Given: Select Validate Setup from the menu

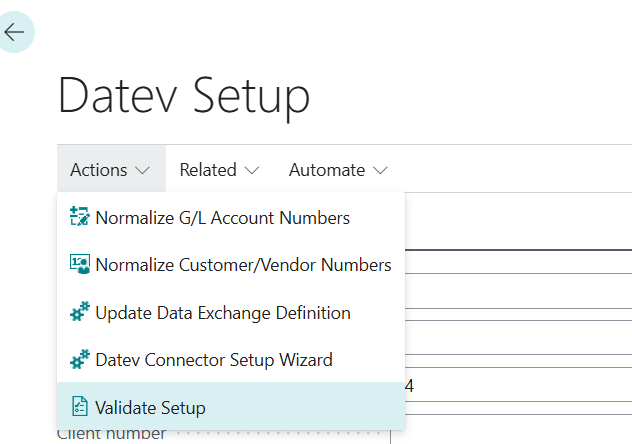Looking at the screenshot, I should (150, 407).
